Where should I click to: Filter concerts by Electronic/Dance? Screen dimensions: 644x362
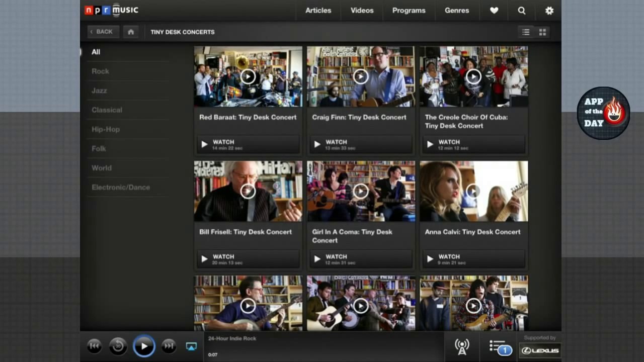121,188
